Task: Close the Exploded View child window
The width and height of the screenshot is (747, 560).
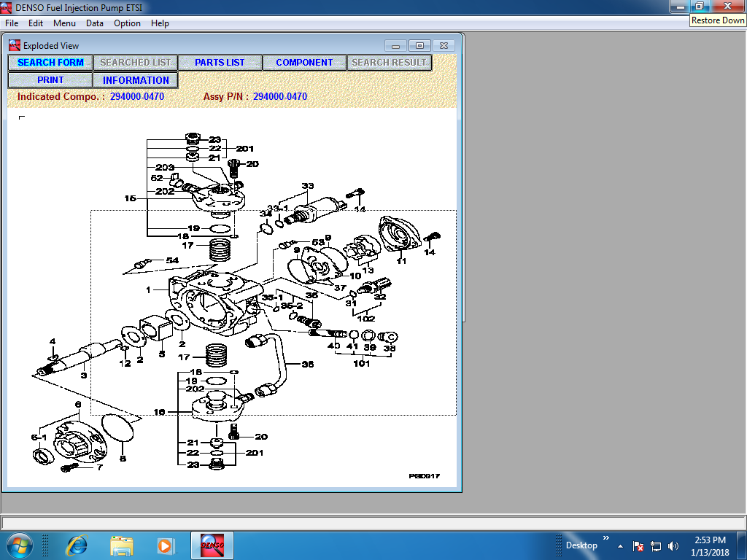Action: [444, 46]
